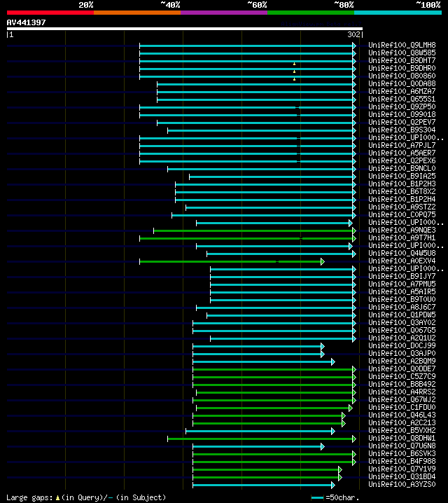Viewport: 448px width, 503px height.
Task: Select the UniRef100_Q2PEV7 label
Action: click(402, 122)
